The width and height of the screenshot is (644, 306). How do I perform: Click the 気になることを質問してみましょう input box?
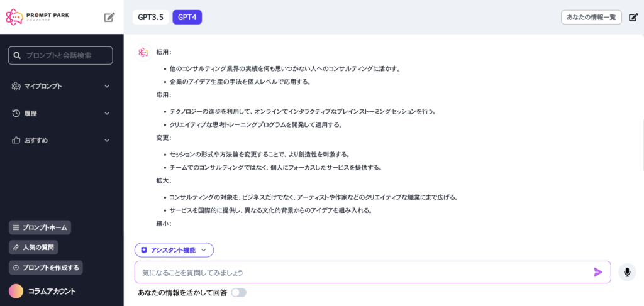373,272
